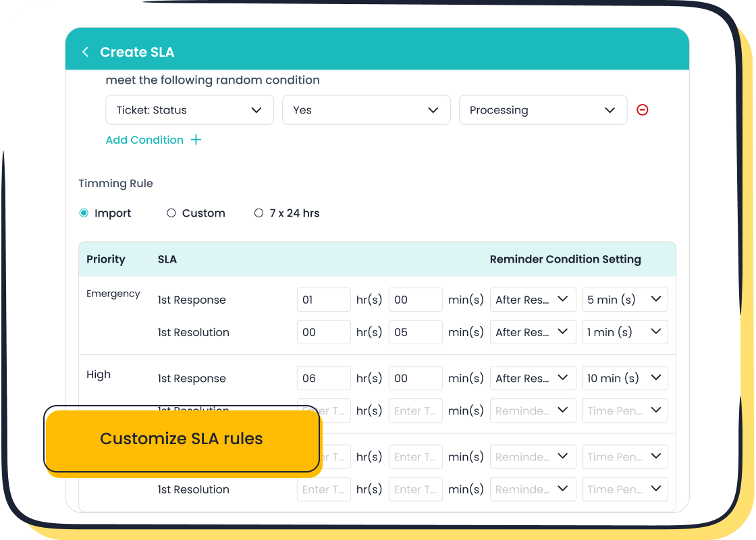Open an After Res reminder type dropdown for Emergency
Image resolution: width=756 pixels, height=540 pixels.
(533, 299)
